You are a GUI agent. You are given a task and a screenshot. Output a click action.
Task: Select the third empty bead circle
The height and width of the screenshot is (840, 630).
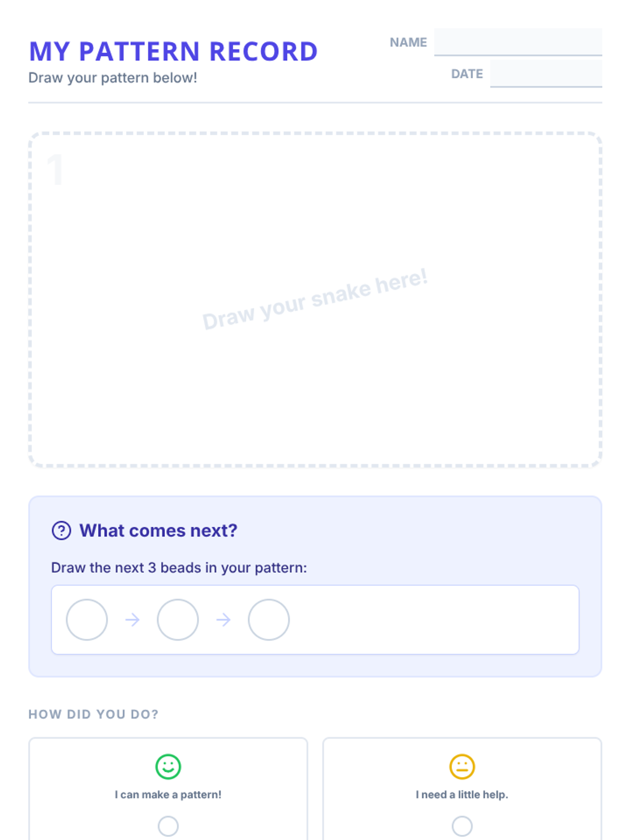(x=269, y=620)
